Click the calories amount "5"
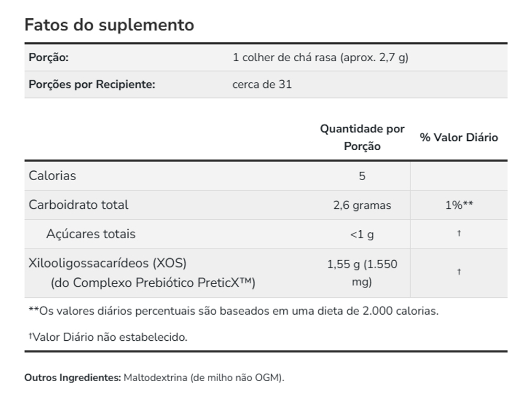Screen dimensions: 532x401 click(x=362, y=176)
